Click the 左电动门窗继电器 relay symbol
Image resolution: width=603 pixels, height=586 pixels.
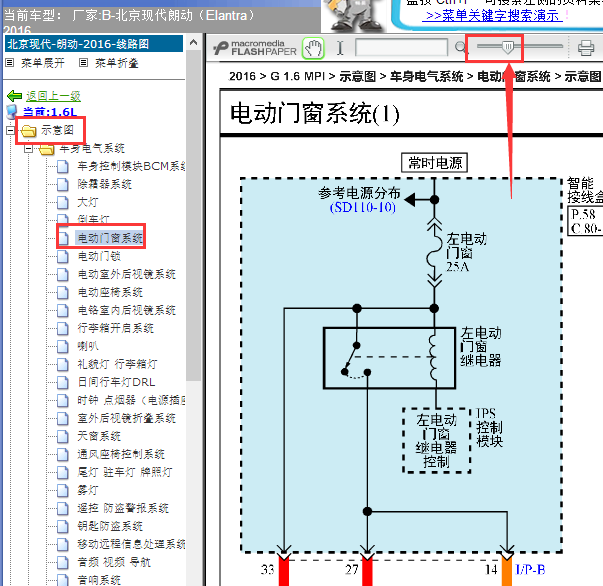[x=389, y=358]
